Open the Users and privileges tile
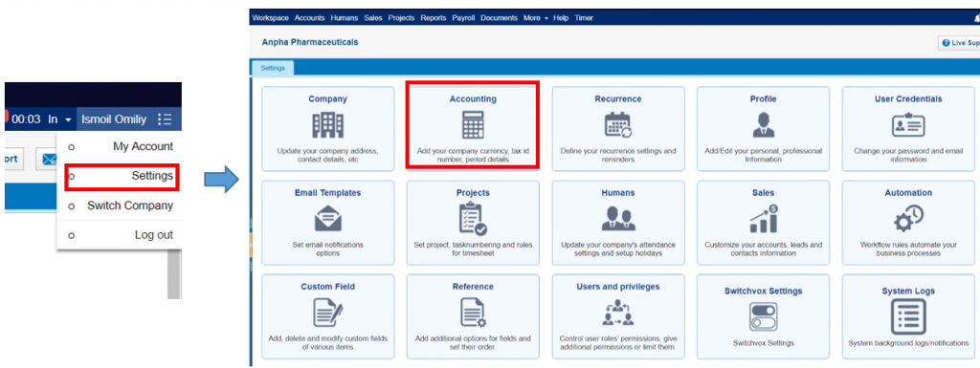The width and height of the screenshot is (980, 368). (x=618, y=316)
